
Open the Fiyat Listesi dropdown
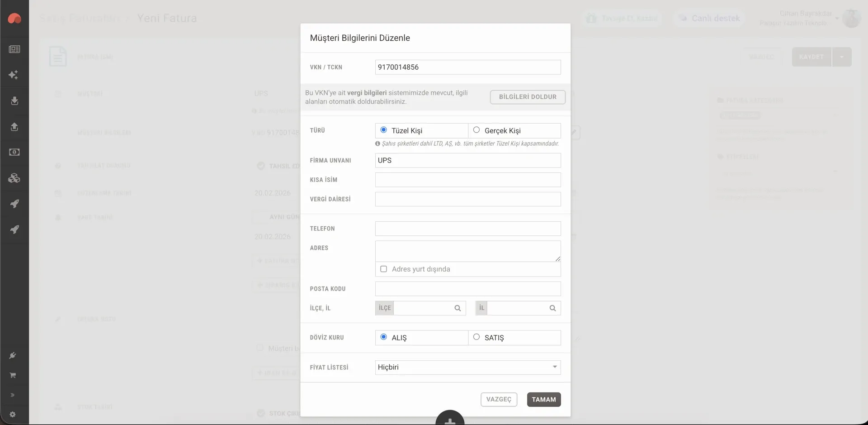coord(468,367)
